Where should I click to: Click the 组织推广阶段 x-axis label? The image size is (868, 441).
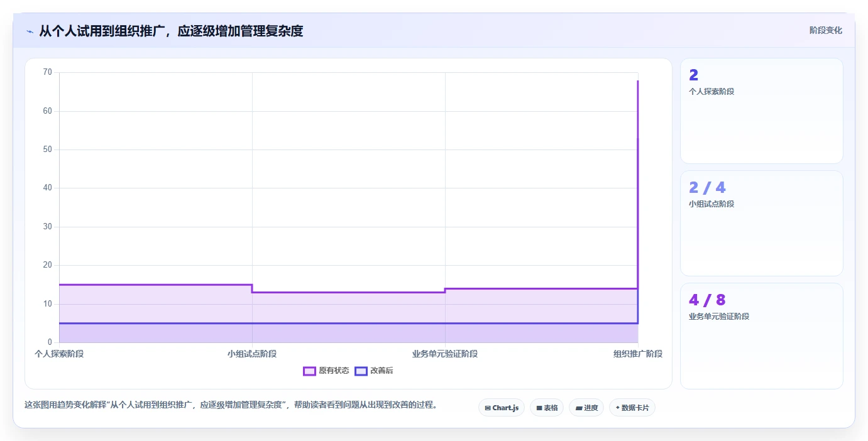pyautogui.click(x=638, y=354)
